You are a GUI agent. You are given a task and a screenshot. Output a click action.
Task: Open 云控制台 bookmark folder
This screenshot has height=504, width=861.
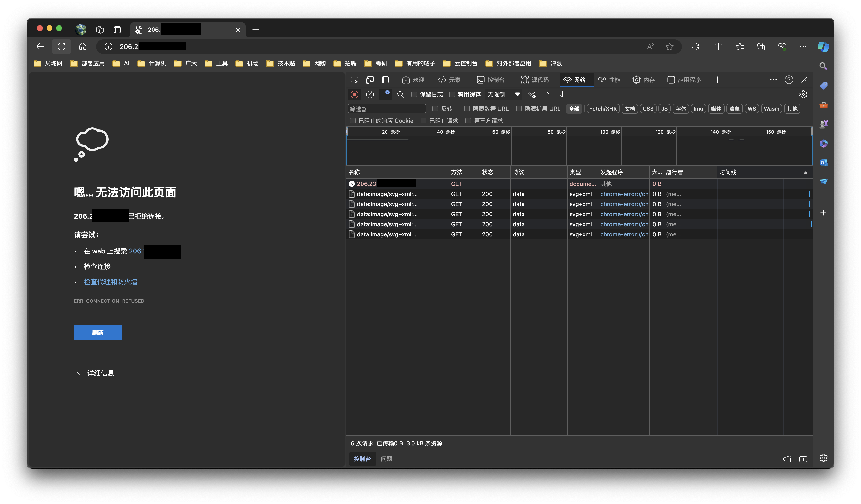pos(460,63)
